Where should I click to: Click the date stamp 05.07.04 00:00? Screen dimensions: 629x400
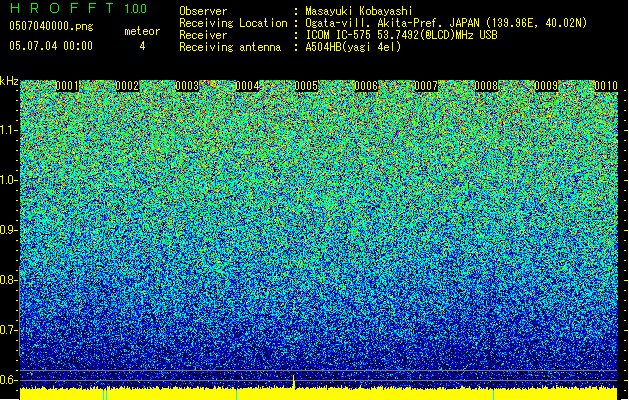(x=51, y=46)
